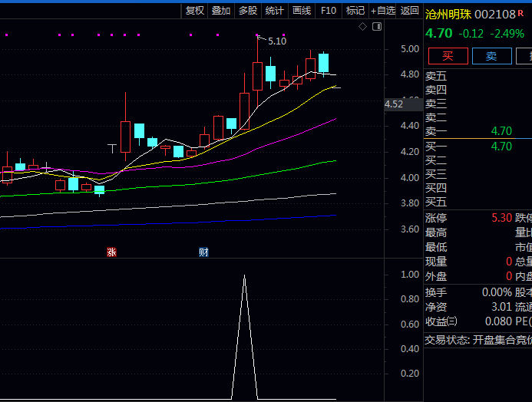Open the 叠加 overlay option

coord(221,11)
